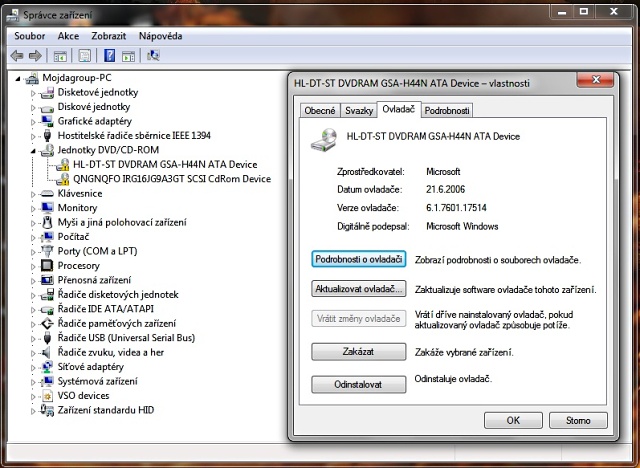Screen dimensions: 640x468
Task: Select Řadiče paměťových zařízení tree item
Action: pyautogui.click(x=117, y=324)
